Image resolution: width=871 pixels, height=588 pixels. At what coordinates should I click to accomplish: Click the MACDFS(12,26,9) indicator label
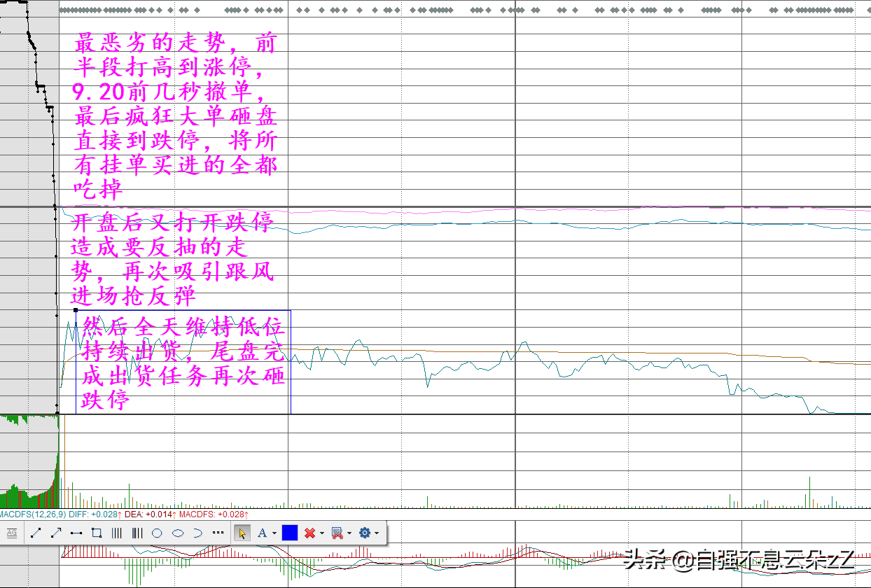(33, 514)
